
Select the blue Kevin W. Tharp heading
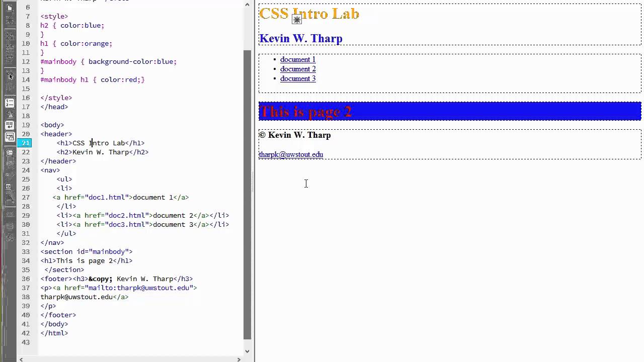click(301, 39)
